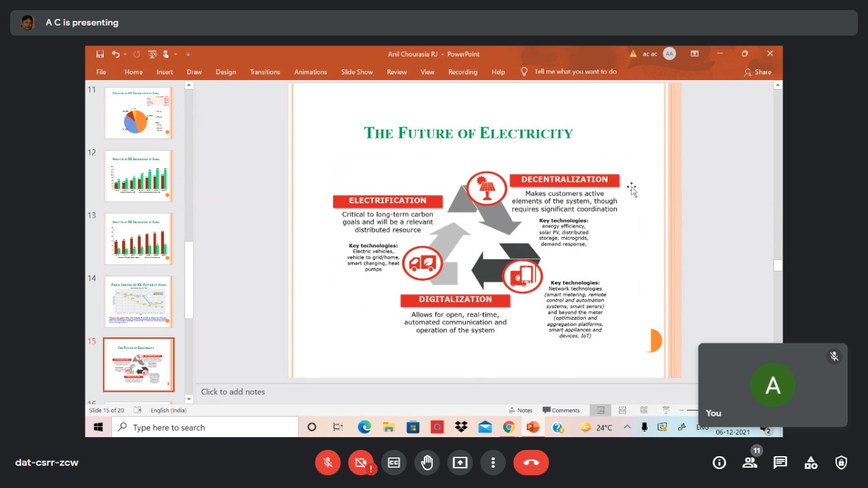Switch to Slide Sorter view icon
Viewport: 868px width, 488px height.
(622, 410)
